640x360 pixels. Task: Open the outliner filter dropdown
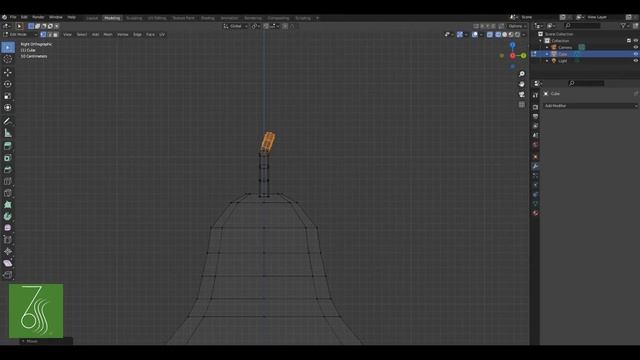click(625, 26)
